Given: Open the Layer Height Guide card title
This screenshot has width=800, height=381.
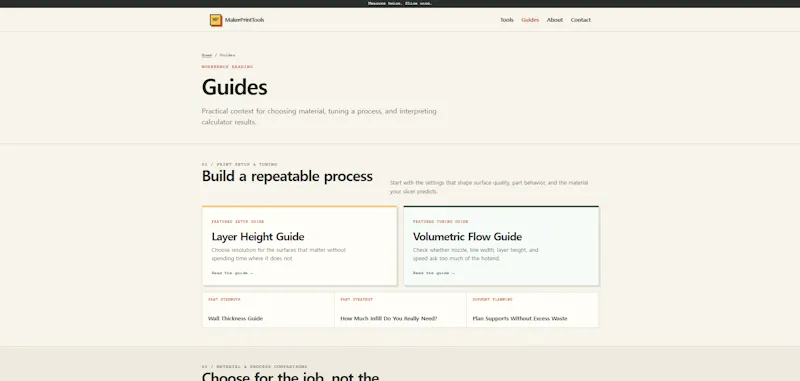Looking at the screenshot, I should pyautogui.click(x=258, y=237).
